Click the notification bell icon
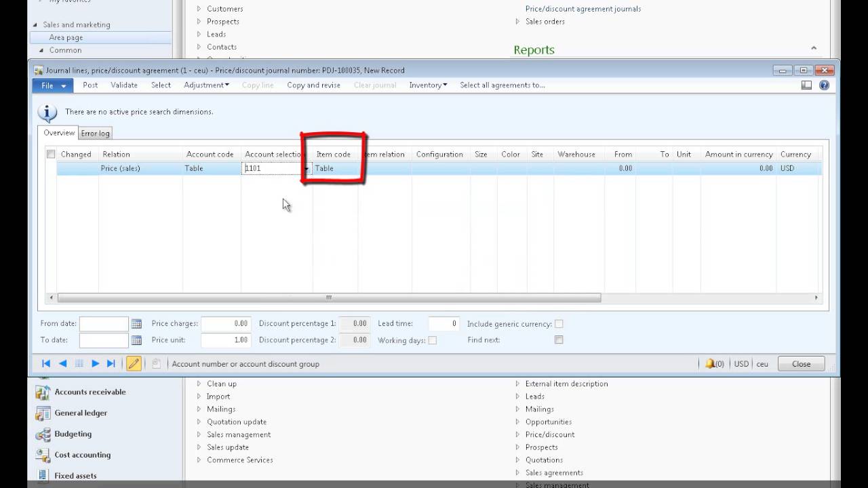Screen dimensions: 868x488 pyautogui.click(x=710, y=364)
